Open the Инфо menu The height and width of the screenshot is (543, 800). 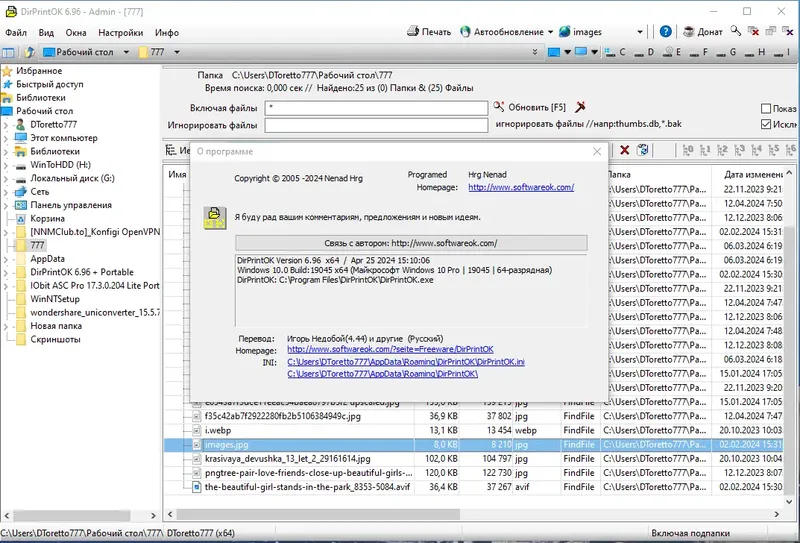167,33
